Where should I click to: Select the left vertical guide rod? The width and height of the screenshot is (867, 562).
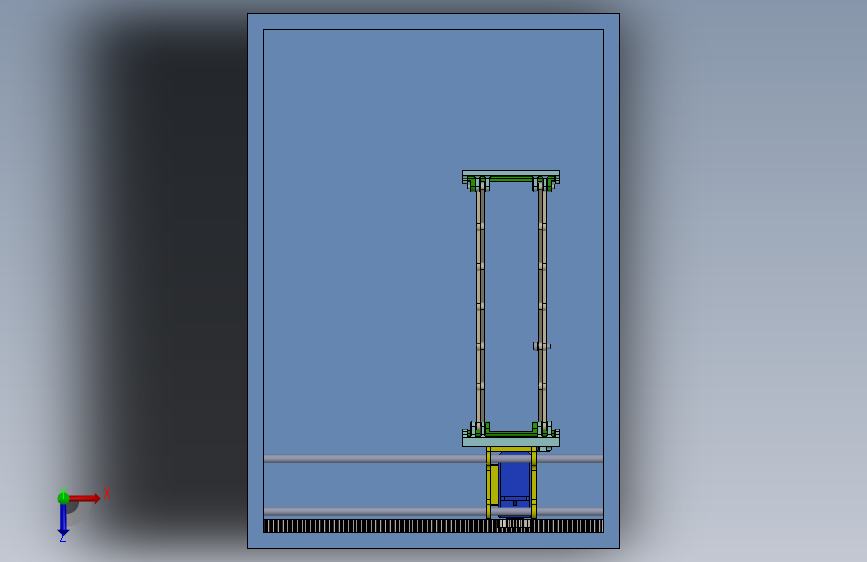tap(480, 307)
